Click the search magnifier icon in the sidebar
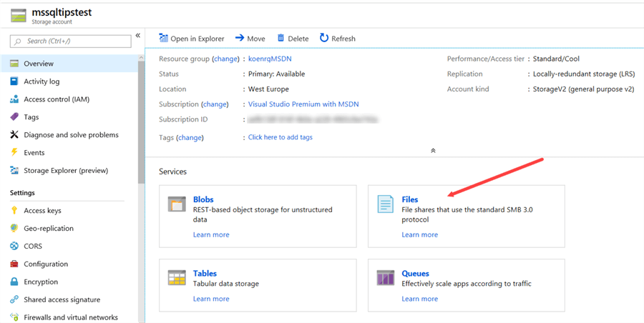Screen dimensions: 644x323 click(x=18, y=41)
